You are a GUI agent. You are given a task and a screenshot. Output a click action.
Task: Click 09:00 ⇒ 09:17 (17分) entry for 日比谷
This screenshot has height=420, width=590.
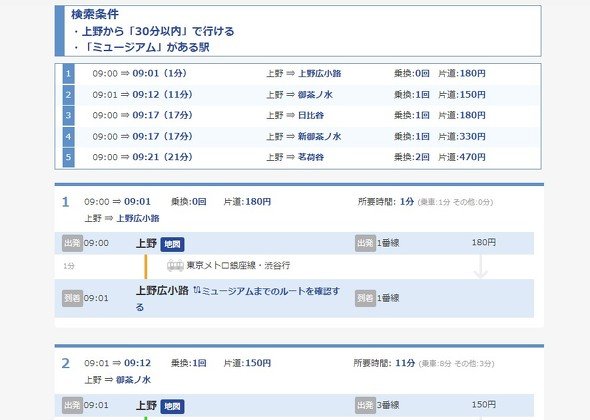[x=142, y=115]
